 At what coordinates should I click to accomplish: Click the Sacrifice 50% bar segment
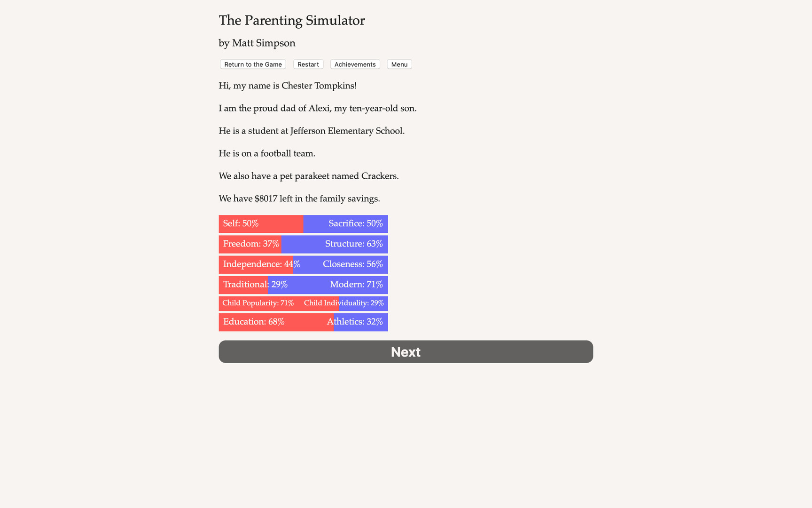[x=345, y=224]
